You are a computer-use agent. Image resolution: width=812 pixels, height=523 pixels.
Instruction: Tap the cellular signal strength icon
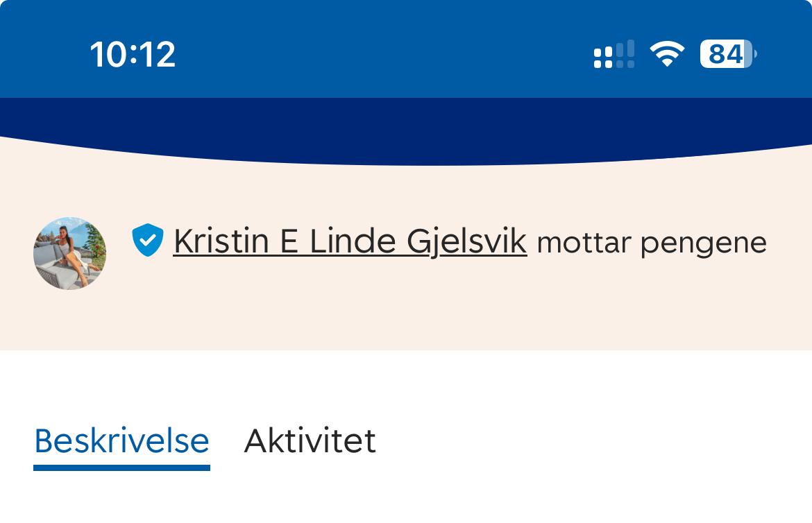(614, 54)
